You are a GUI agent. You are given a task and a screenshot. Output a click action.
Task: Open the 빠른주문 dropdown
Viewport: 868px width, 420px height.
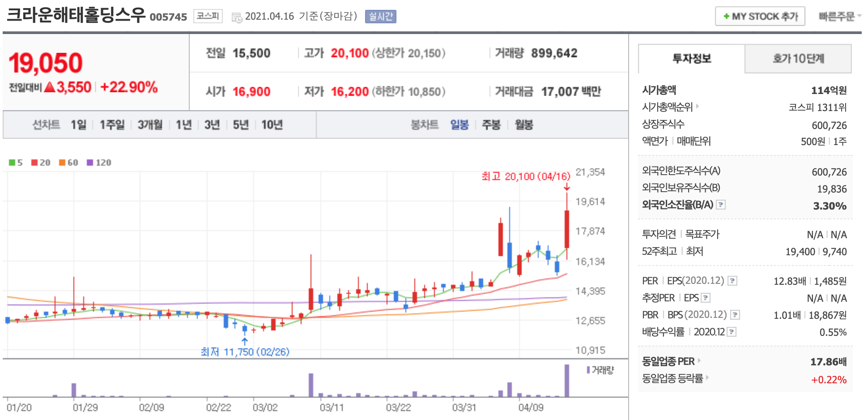click(x=839, y=16)
